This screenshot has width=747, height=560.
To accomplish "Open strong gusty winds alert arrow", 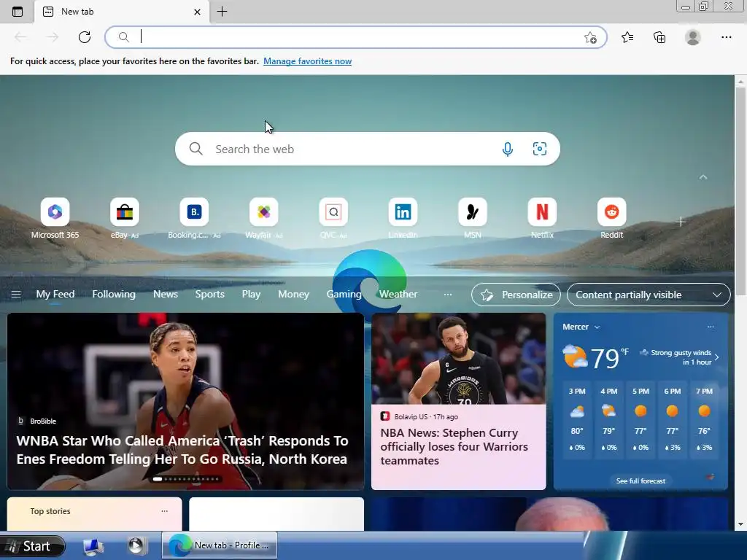I will pos(717,357).
